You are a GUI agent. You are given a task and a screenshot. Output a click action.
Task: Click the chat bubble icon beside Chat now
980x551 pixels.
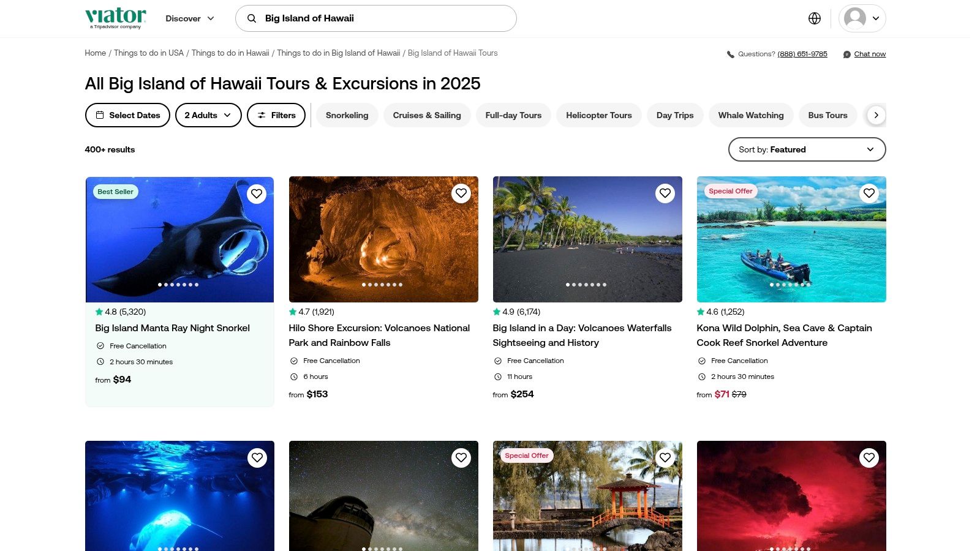click(x=847, y=54)
